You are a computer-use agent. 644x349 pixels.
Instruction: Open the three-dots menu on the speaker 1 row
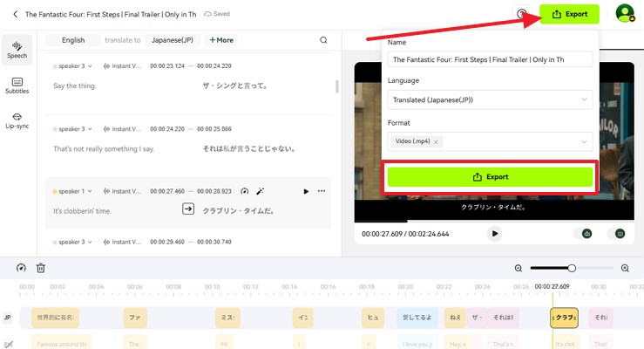click(322, 191)
